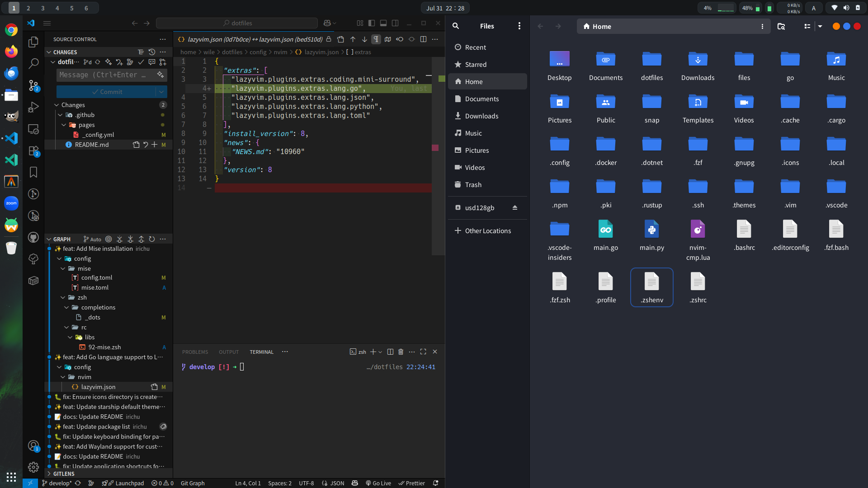Open the Copilot dropdown in title bar

pos(334,23)
